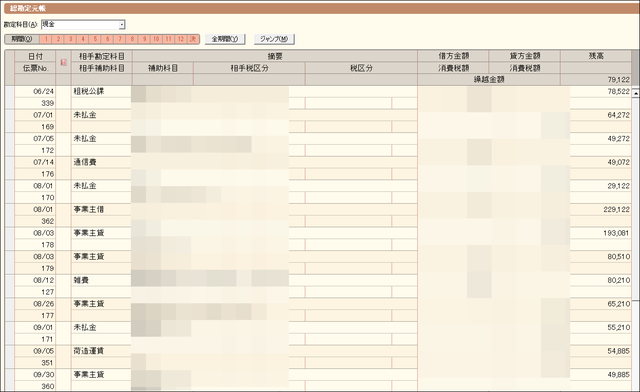Select period month 3
640x392 pixels.
pos(71,39)
